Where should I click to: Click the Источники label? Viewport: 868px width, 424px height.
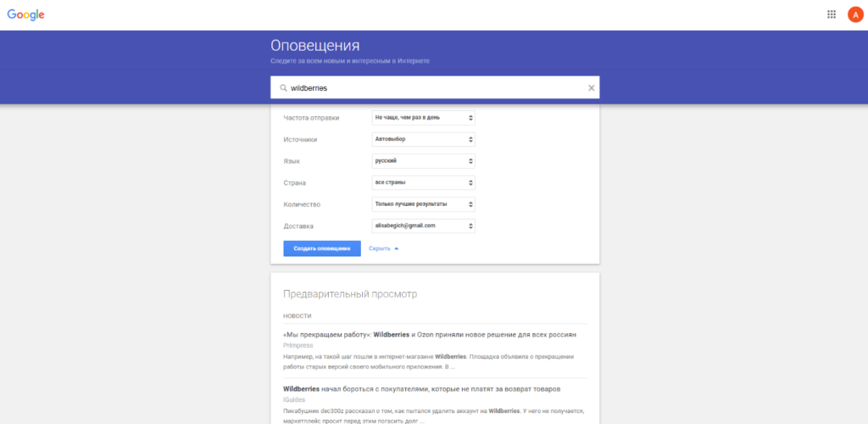click(300, 139)
